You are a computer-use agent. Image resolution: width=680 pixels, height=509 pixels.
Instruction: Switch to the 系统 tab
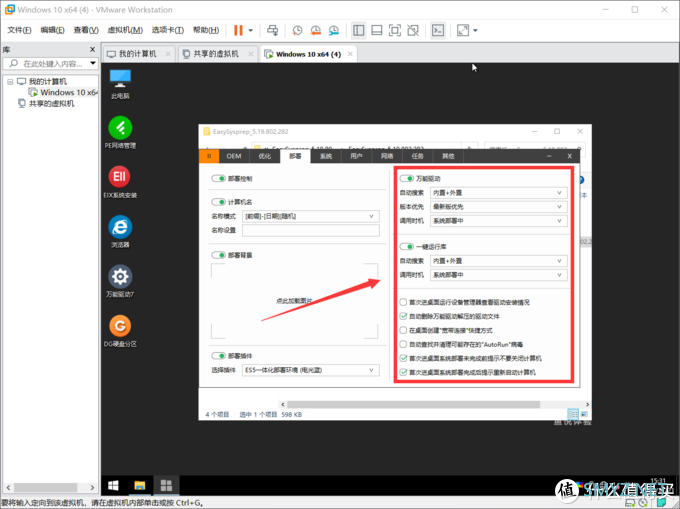coord(326,156)
